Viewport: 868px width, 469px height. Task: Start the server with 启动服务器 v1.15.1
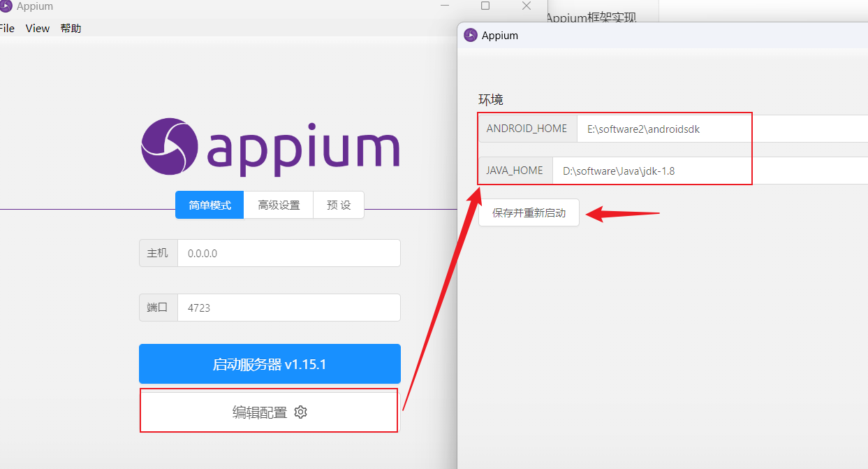coord(270,364)
